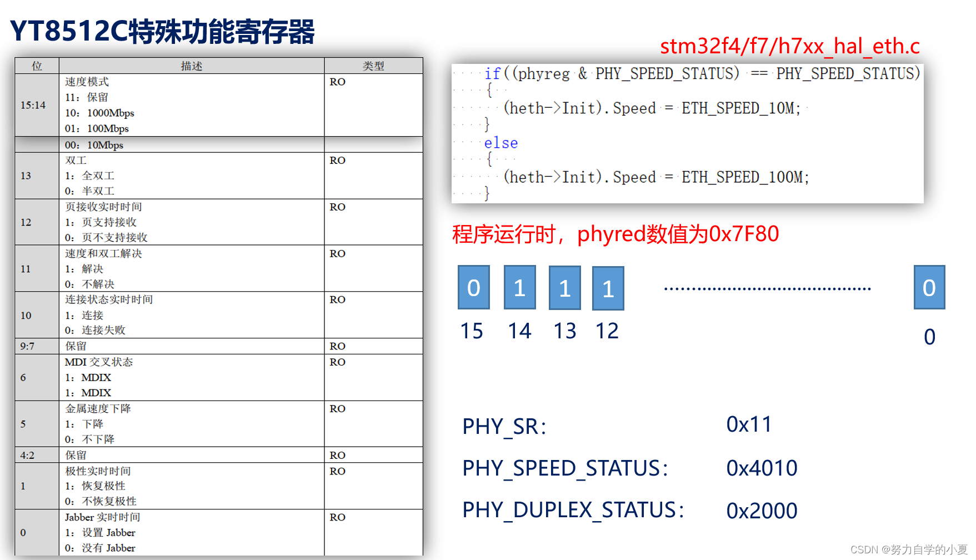Select the bit 13 box showing 1
This screenshot has height=560, width=976.
pos(564,287)
